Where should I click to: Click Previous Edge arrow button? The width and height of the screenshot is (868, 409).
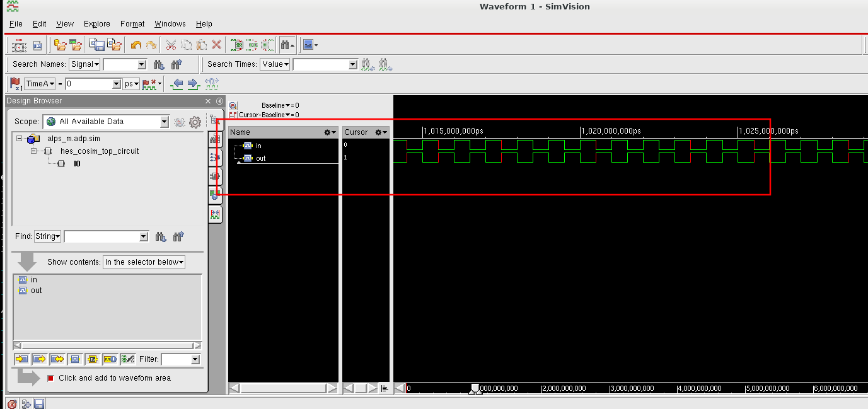pyautogui.click(x=177, y=84)
